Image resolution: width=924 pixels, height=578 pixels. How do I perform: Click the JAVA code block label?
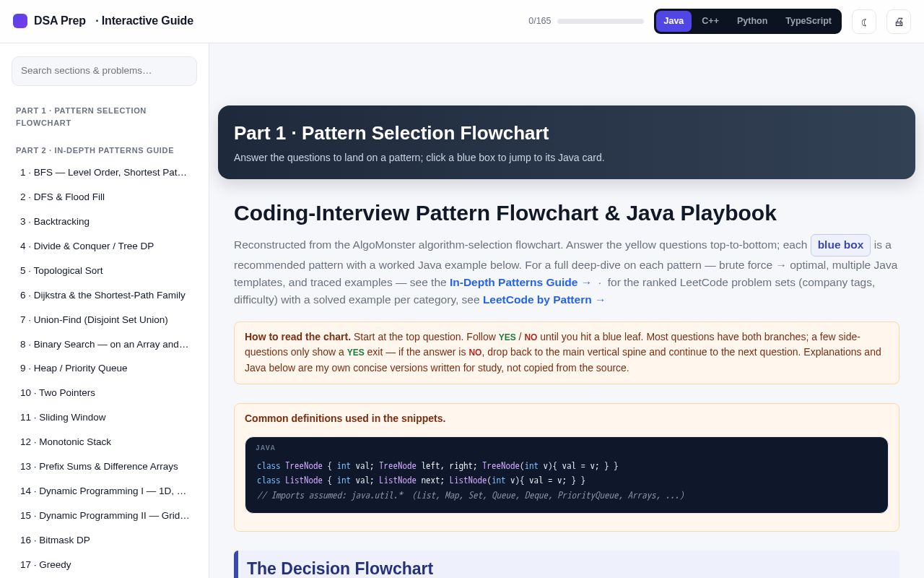(266, 448)
